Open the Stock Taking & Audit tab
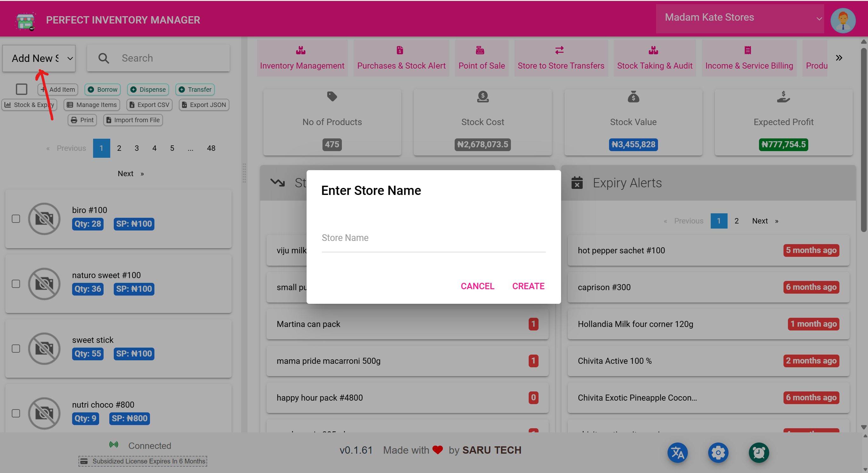 click(x=654, y=58)
